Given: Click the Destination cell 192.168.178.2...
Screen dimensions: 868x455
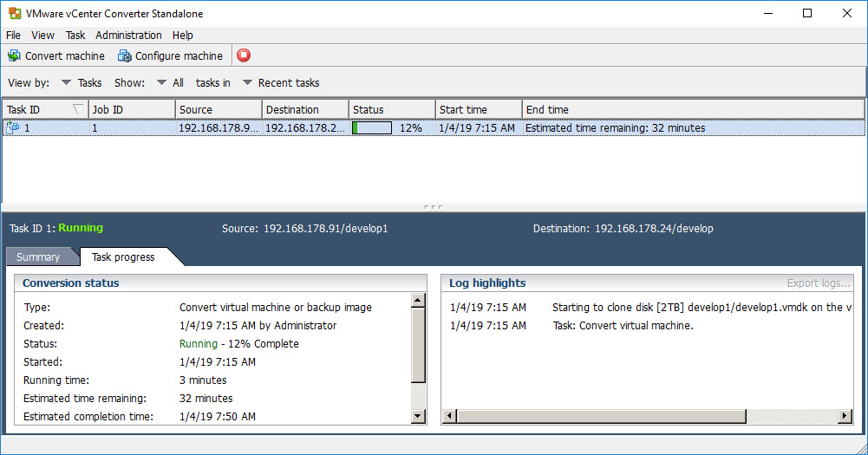Looking at the screenshot, I should click(x=305, y=128).
